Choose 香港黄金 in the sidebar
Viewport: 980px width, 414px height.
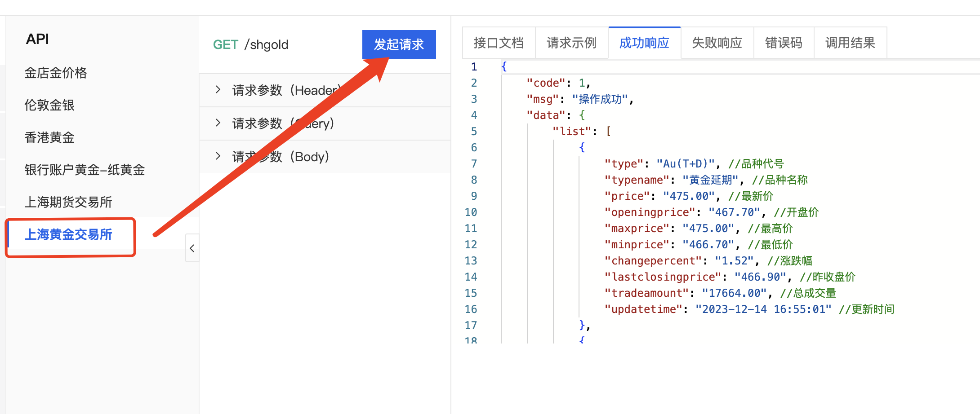point(49,137)
